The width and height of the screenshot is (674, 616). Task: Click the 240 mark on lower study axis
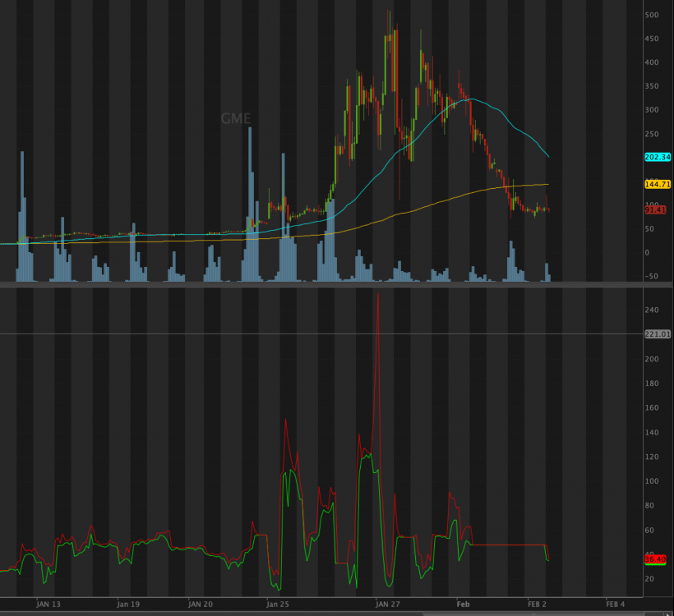pos(653,310)
